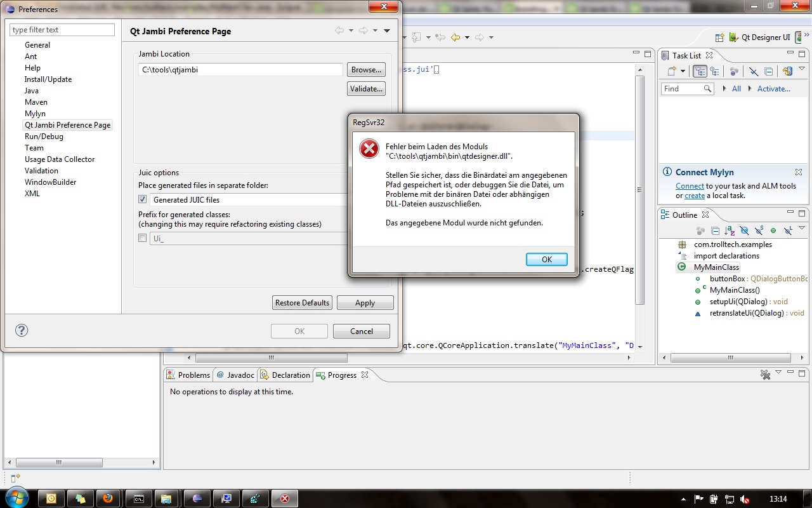
Task: Click the red error icon in the RegSvr32 dialog
Action: 369,149
